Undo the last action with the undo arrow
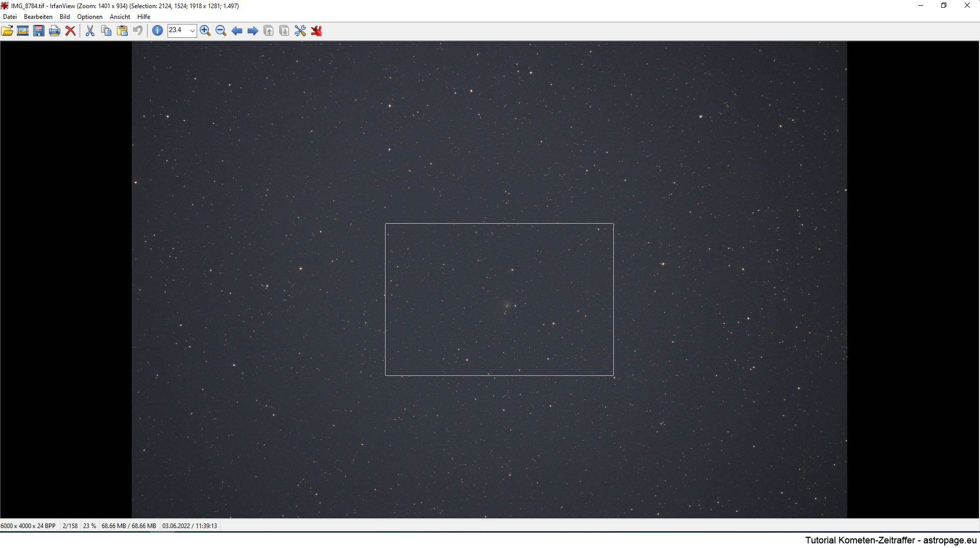980x548 pixels. (x=138, y=31)
